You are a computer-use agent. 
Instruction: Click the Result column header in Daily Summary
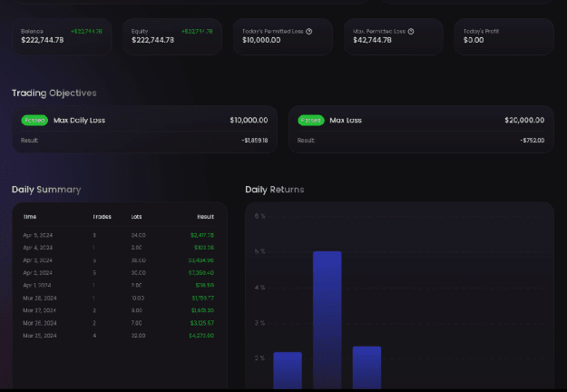point(205,217)
